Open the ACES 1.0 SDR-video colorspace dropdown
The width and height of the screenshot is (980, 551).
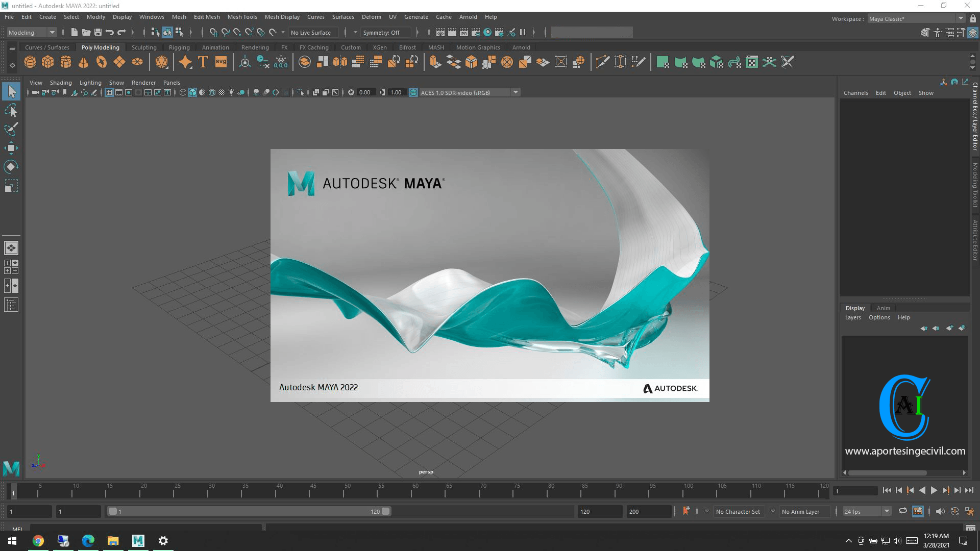coord(516,92)
